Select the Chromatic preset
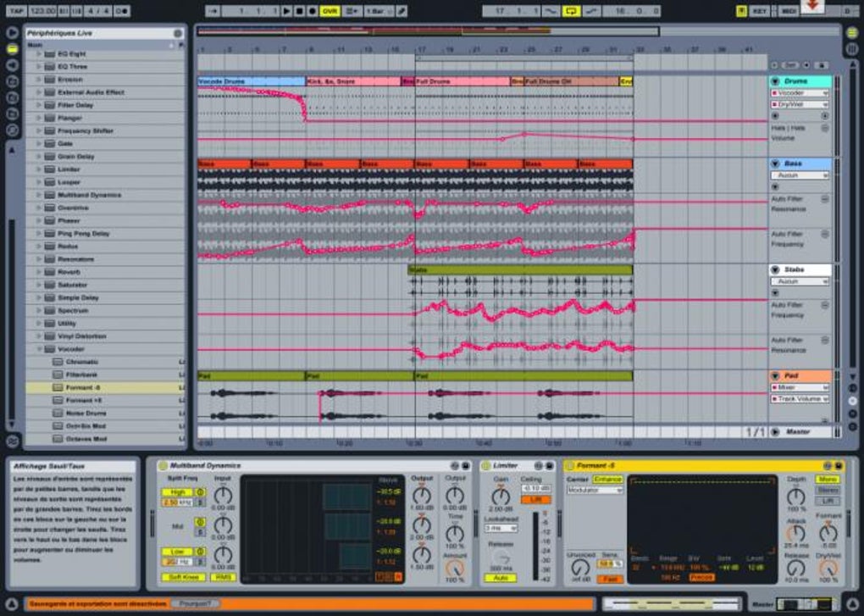The width and height of the screenshot is (864, 616). [105, 362]
